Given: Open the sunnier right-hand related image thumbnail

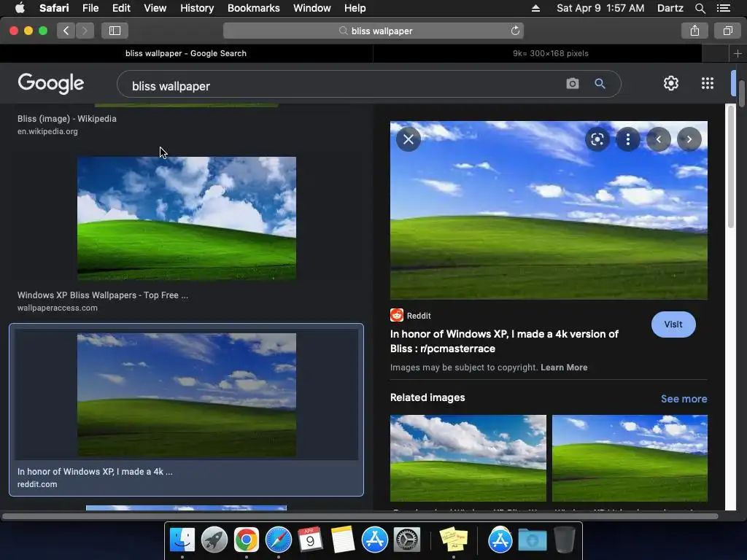Looking at the screenshot, I should (x=630, y=458).
